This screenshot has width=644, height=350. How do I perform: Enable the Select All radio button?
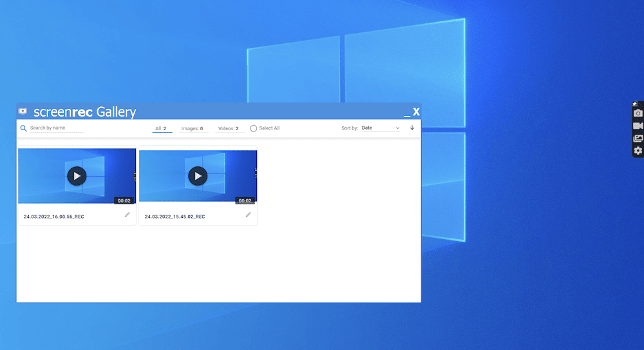[x=253, y=128]
